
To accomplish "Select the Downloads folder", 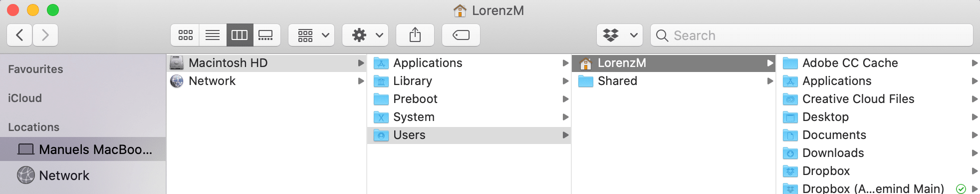I will pos(878,153).
